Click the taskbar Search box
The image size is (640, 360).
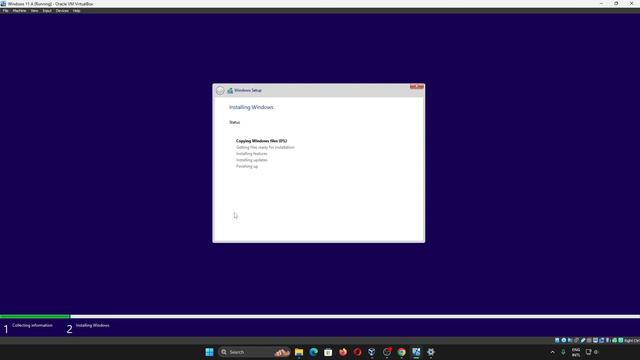tap(254, 352)
